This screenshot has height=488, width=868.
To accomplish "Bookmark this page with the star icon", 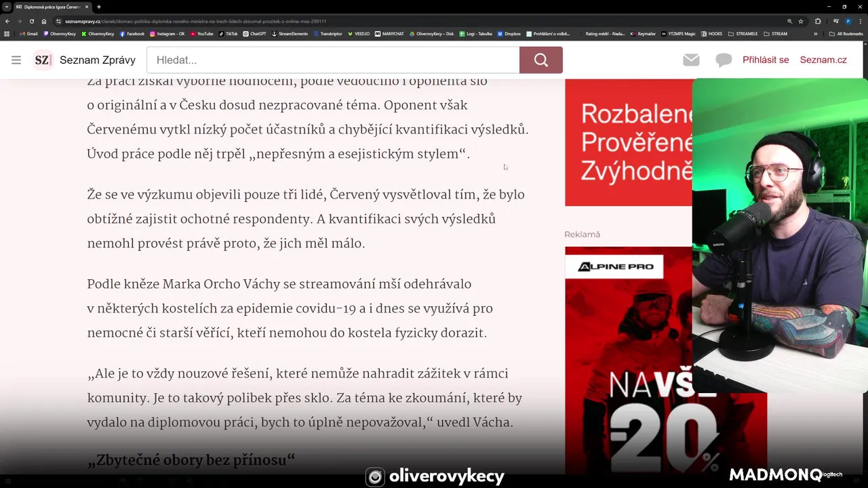I will 801,21.
